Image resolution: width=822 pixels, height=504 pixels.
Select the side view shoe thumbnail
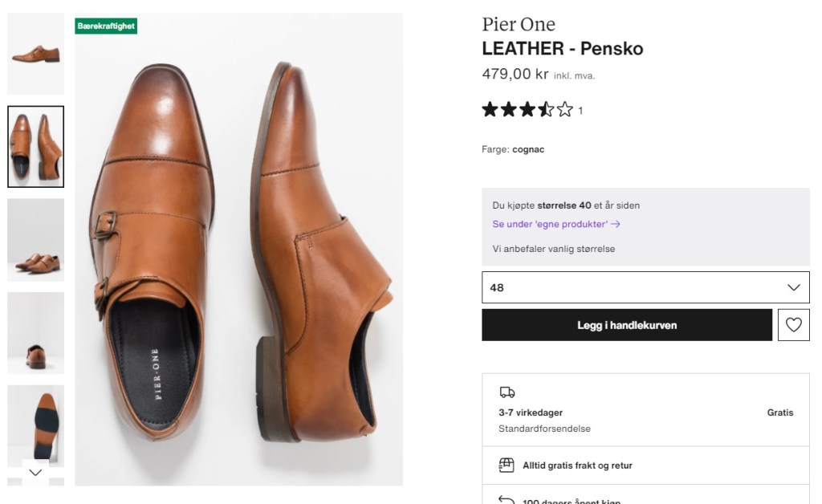click(35, 54)
